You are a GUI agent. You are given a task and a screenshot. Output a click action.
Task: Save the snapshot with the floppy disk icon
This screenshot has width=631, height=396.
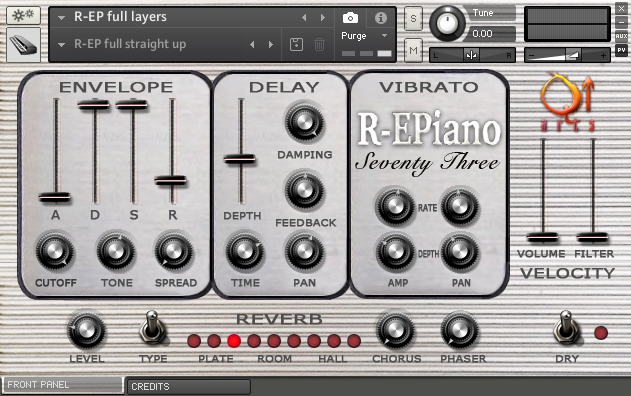tap(297, 44)
